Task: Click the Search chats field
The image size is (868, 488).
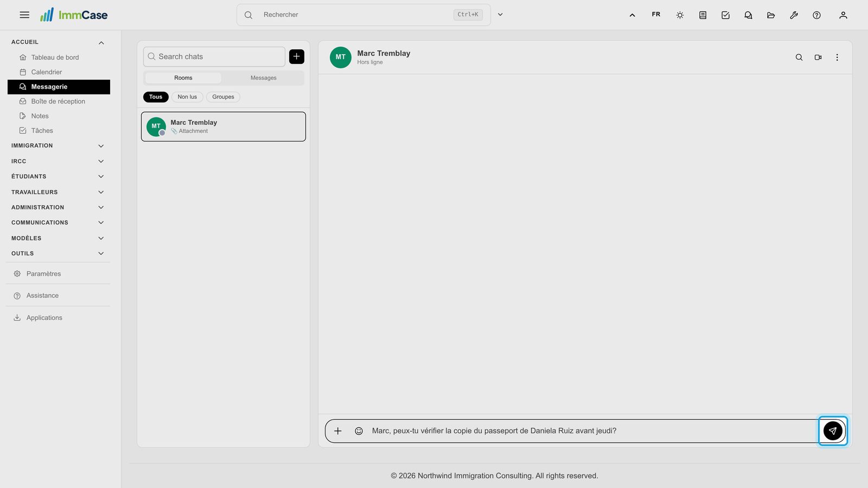Action: click(x=214, y=56)
